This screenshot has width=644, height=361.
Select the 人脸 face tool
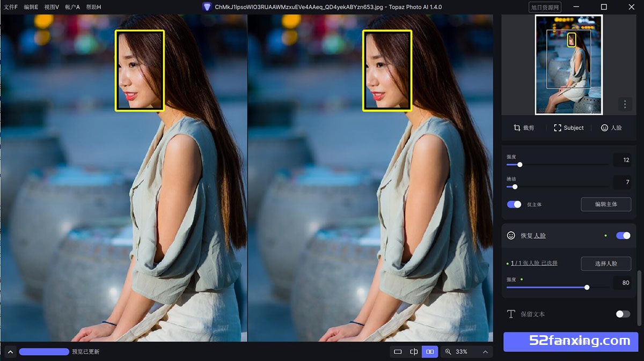click(x=611, y=128)
